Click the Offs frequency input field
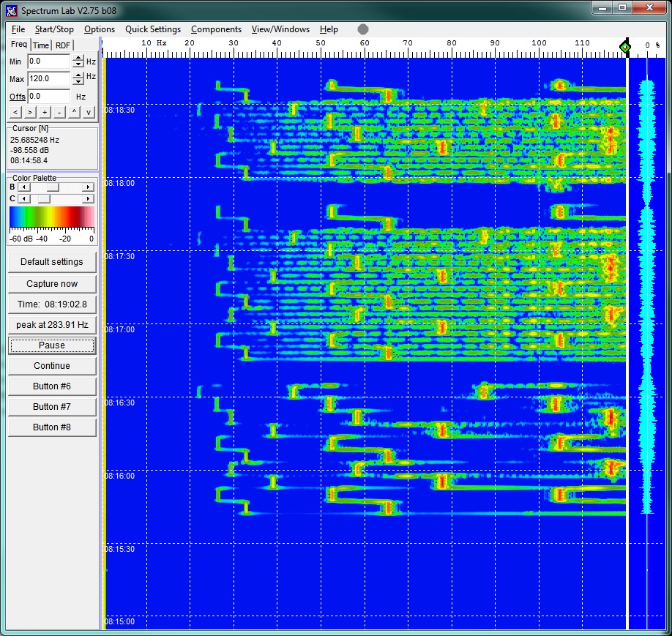672x636 pixels. (x=48, y=97)
